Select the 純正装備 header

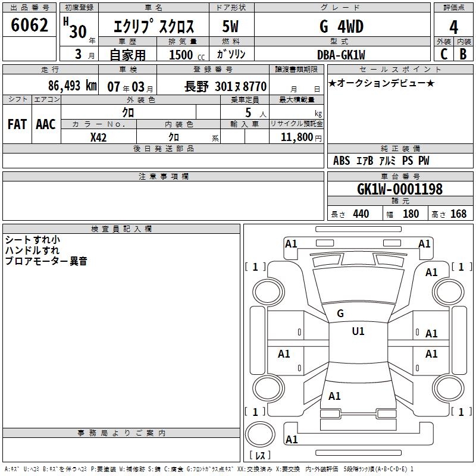pyautogui.click(x=400, y=148)
